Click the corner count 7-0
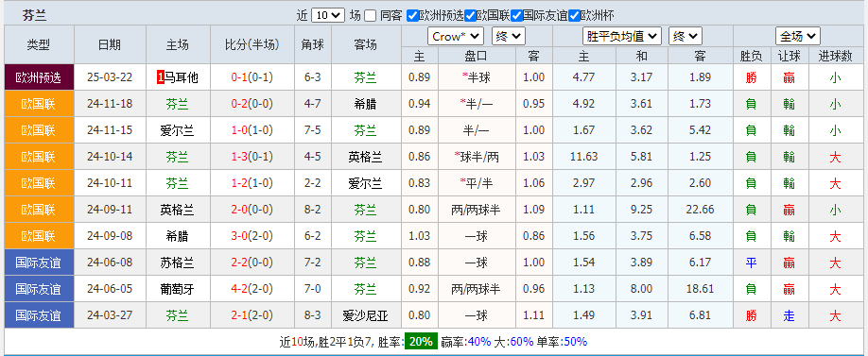 (313, 289)
